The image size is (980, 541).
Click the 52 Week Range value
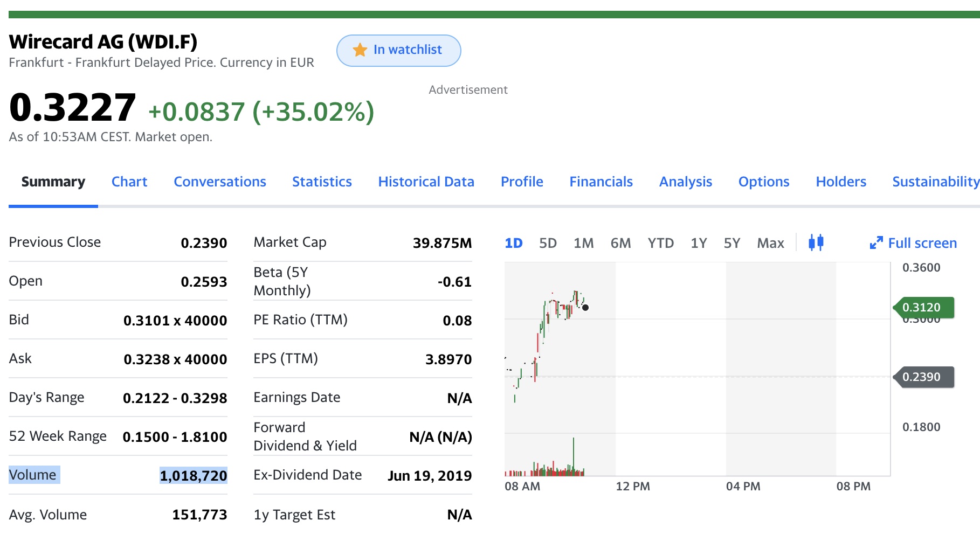tap(175, 437)
